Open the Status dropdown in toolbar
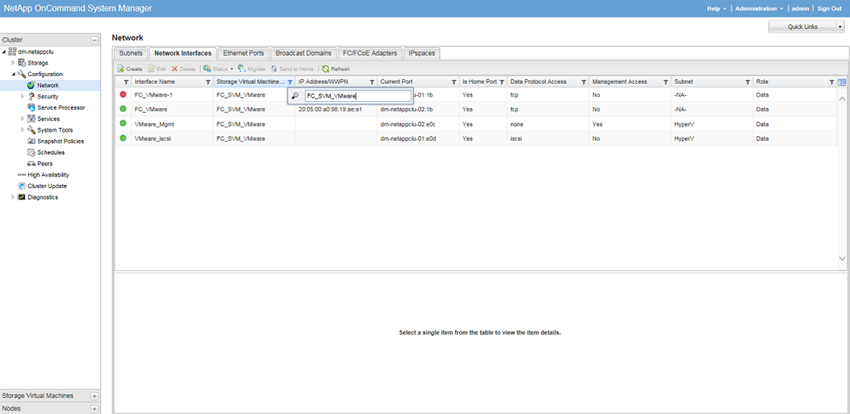This screenshot has height=414, width=850. click(218, 69)
